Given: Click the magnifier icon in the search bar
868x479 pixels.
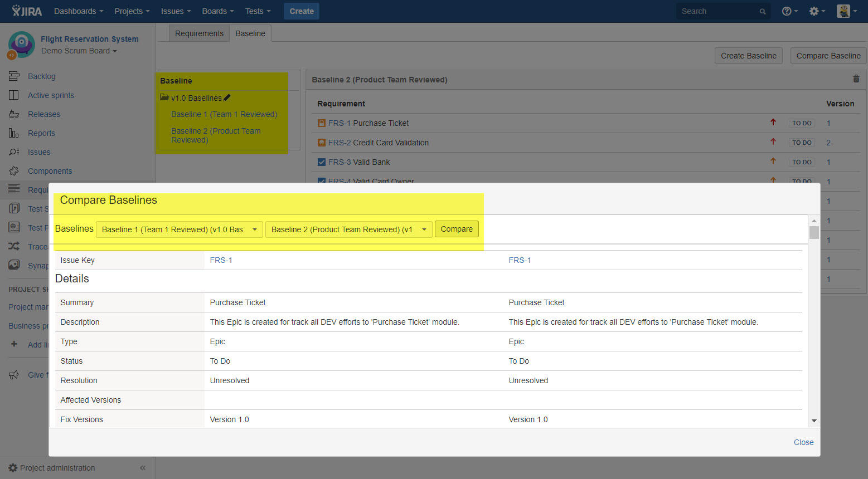Looking at the screenshot, I should 762,11.
